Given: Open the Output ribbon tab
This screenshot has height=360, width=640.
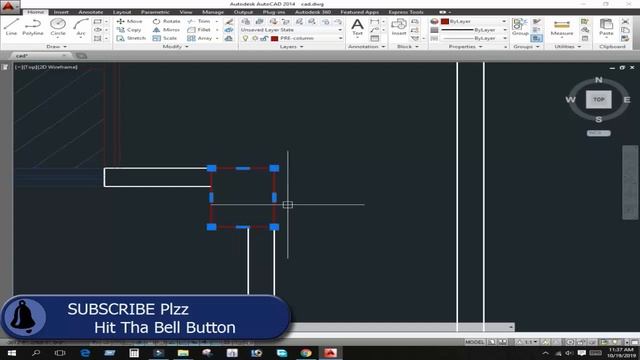Looking at the screenshot, I should [x=243, y=12].
